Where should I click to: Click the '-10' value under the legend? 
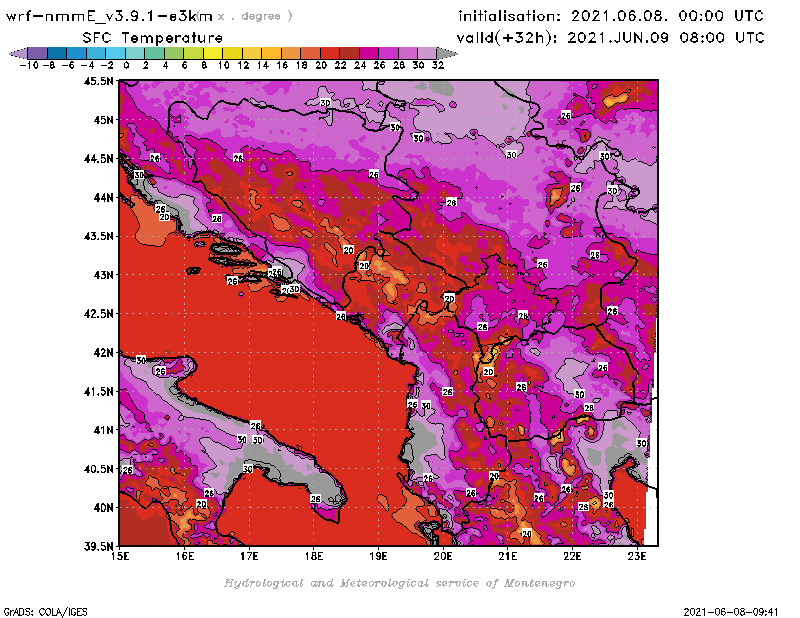[x=29, y=65]
